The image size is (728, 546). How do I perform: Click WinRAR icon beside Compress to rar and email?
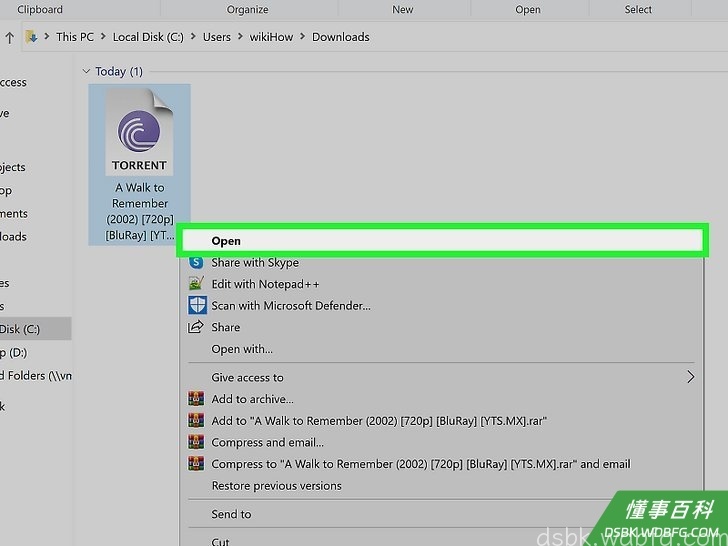pos(196,464)
